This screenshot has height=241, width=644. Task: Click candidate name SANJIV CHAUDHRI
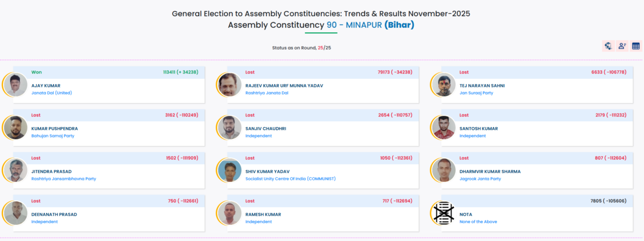pos(266,129)
